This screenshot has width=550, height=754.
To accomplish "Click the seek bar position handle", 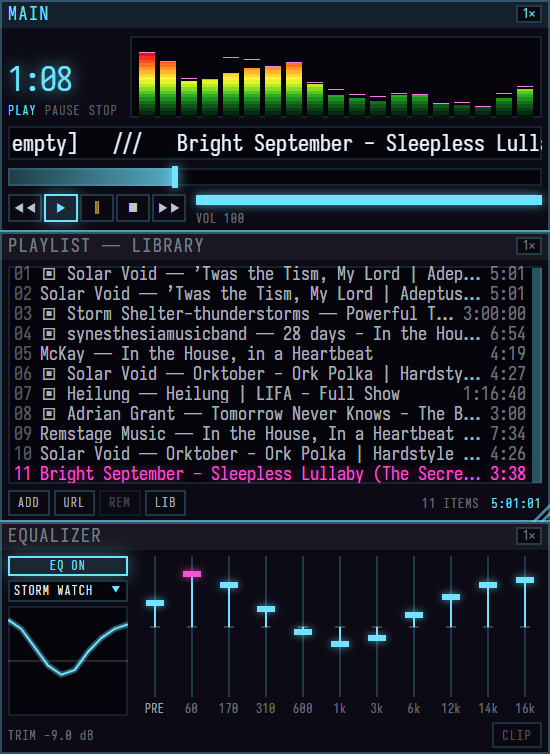I will pyautogui.click(x=175, y=177).
